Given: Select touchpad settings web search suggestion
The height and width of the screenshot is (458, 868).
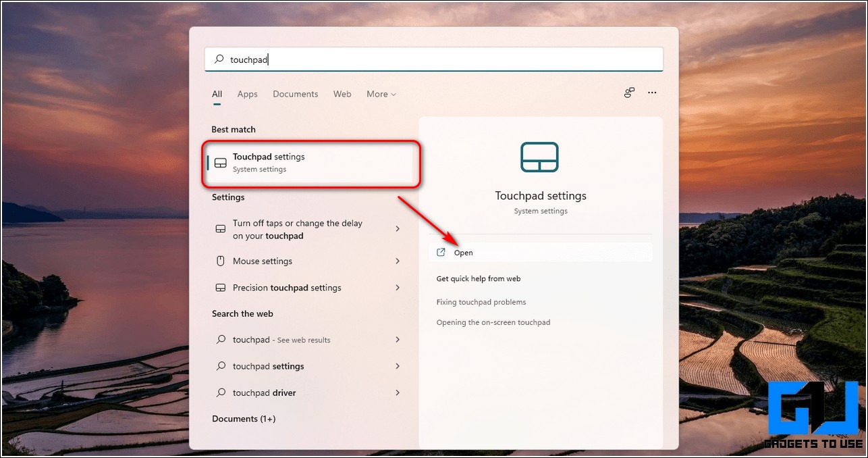Looking at the screenshot, I should click(269, 367).
